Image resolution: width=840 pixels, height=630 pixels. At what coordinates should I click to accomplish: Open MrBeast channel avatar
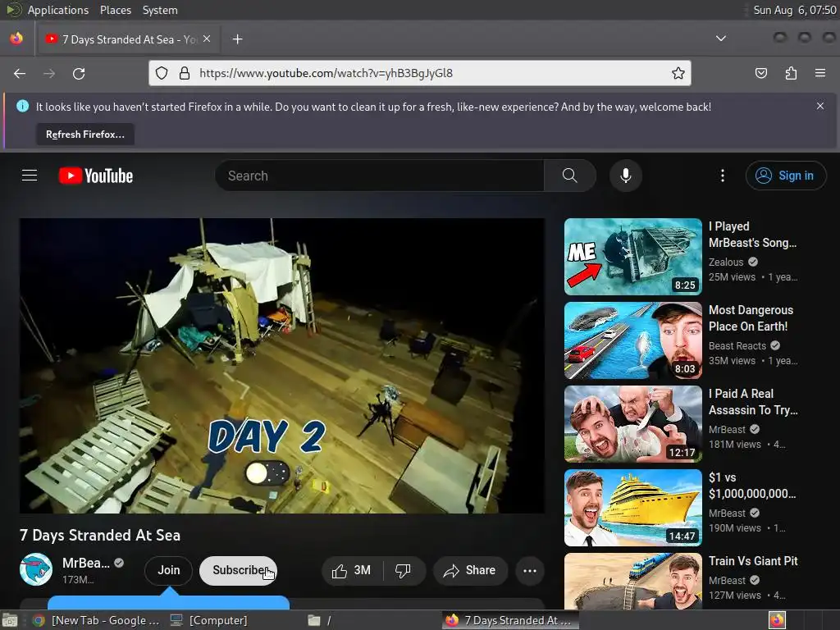pos(36,569)
